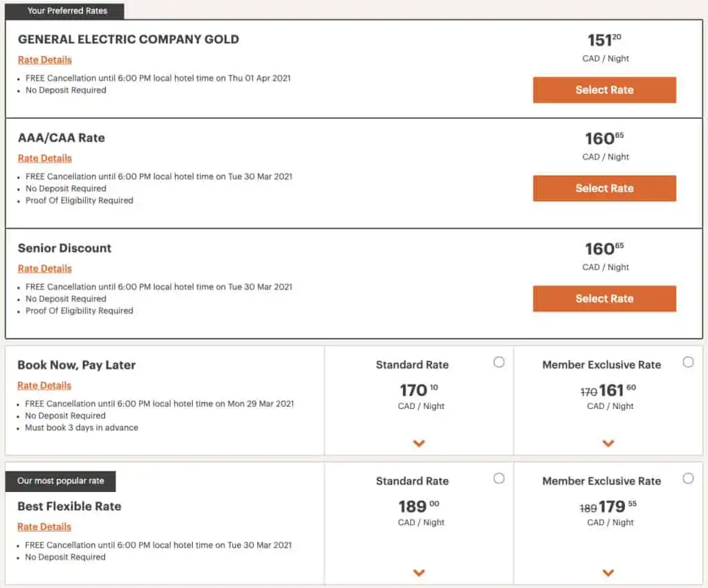The width and height of the screenshot is (708, 588).
Task: Expand Member Exclusive chevron under Best Flexible Rate
Action: (608, 573)
